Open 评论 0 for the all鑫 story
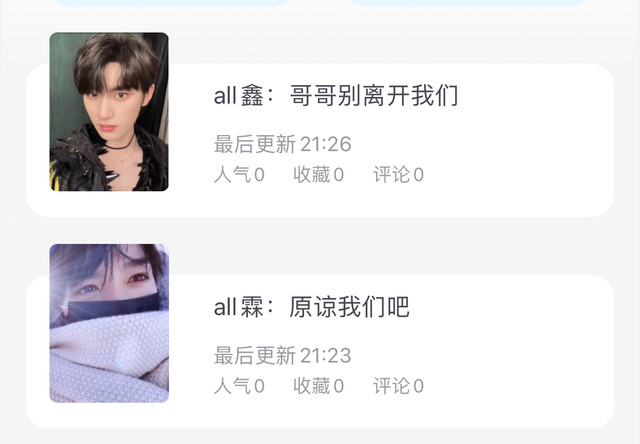 (x=398, y=175)
